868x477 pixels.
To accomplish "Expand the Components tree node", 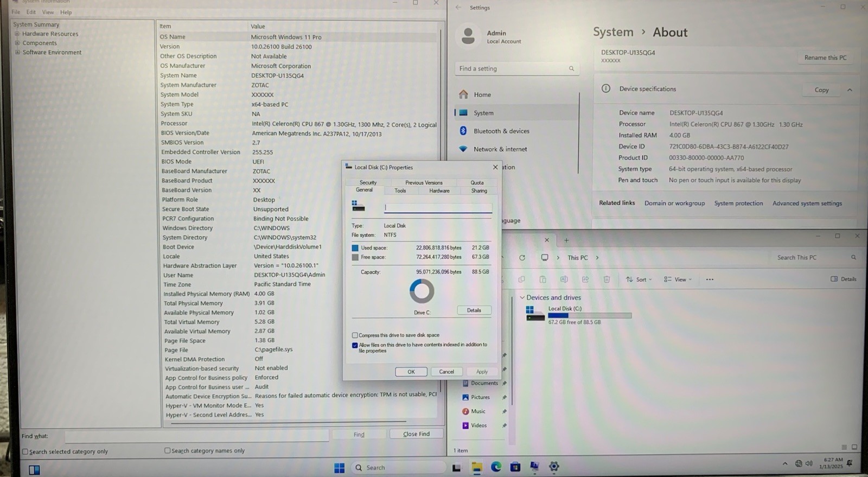I will coord(17,43).
